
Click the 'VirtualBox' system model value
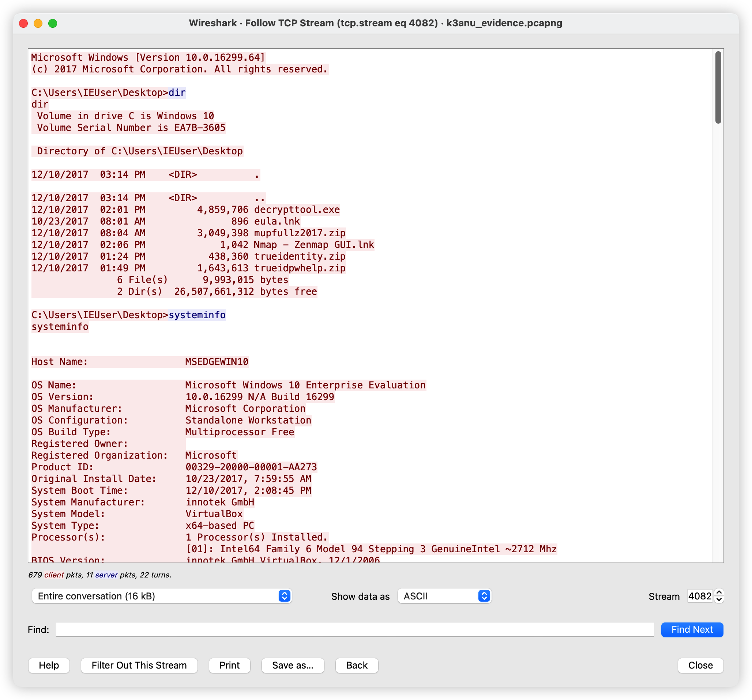tap(214, 514)
